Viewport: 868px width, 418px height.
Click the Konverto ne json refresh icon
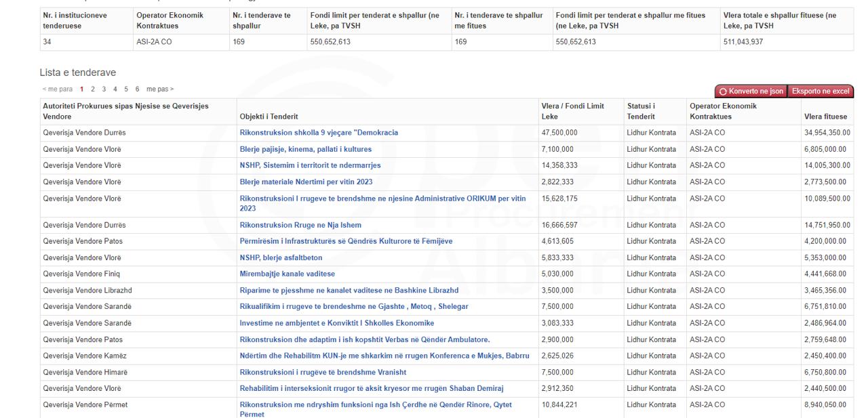[724, 91]
